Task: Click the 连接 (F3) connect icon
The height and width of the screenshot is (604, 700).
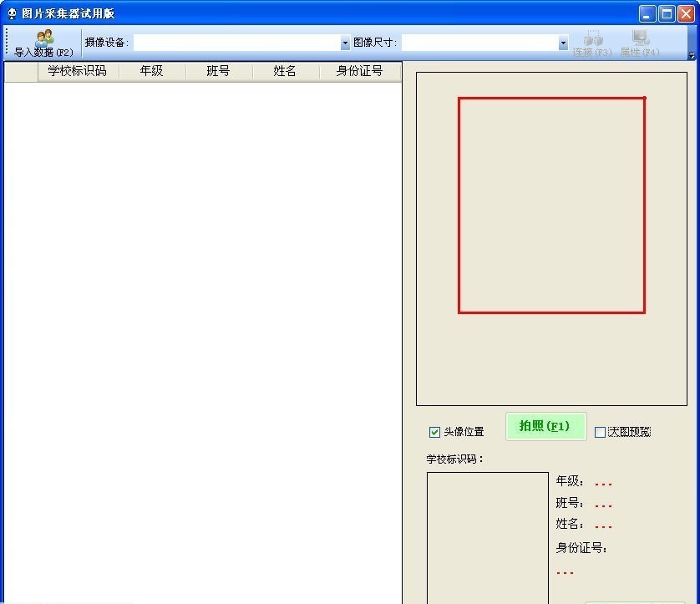Action: (x=593, y=38)
